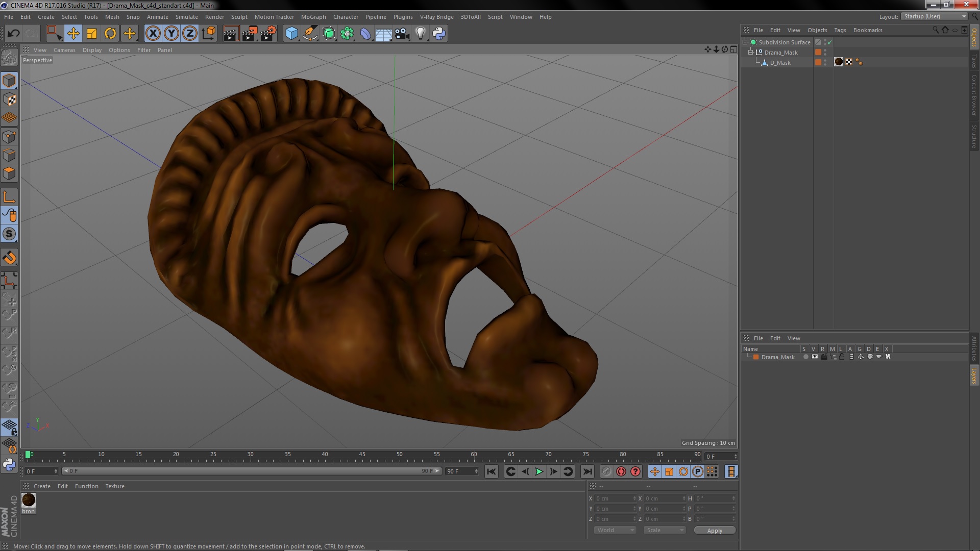Collapse the Subdivision Surface tree node

tap(745, 42)
